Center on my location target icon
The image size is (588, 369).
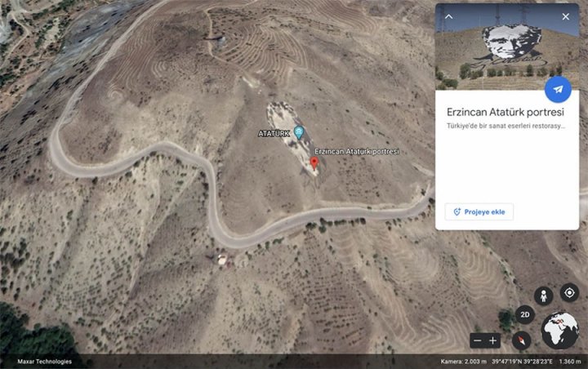click(x=569, y=292)
